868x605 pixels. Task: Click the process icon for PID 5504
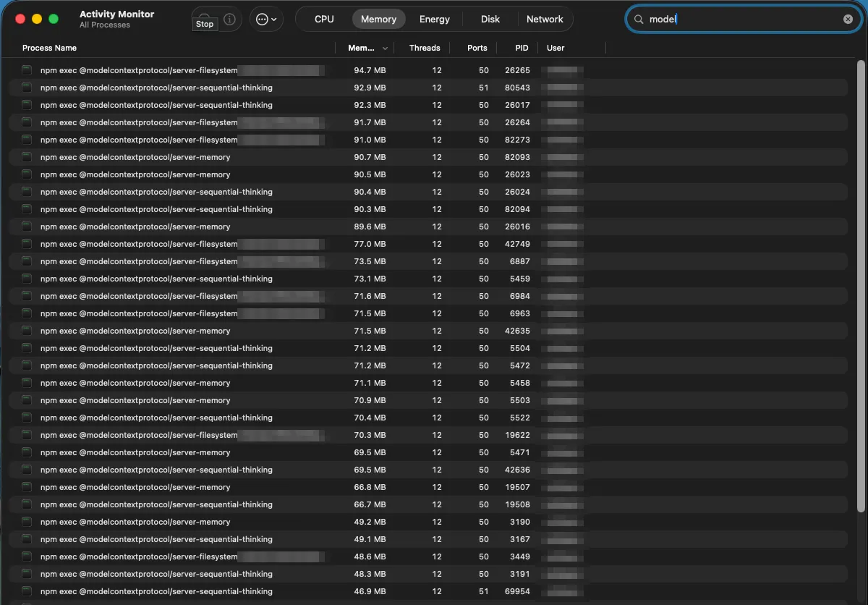[x=27, y=348]
